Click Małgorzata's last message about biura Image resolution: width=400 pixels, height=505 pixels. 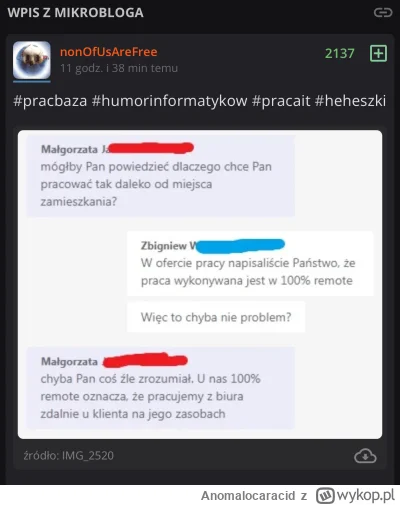(x=161, y=388)
